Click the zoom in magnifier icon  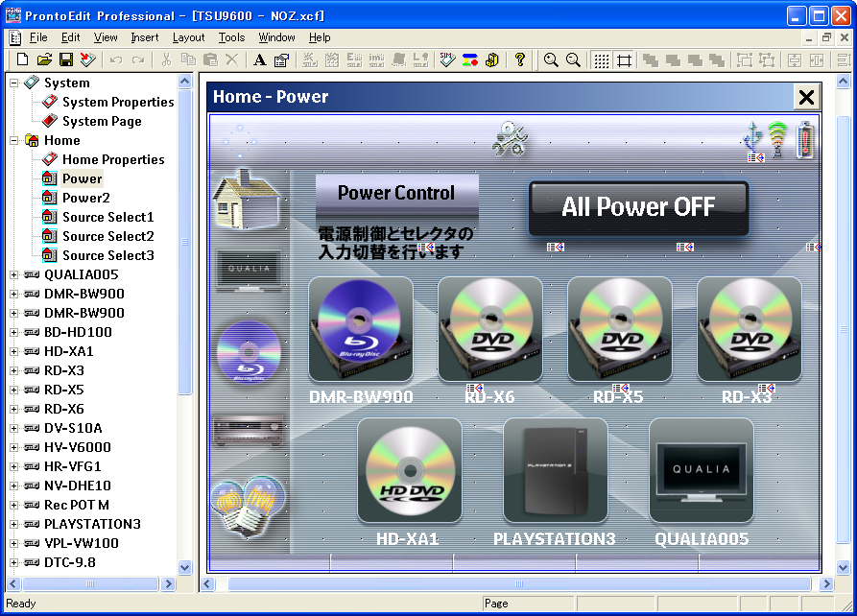(x=551, y=59)
